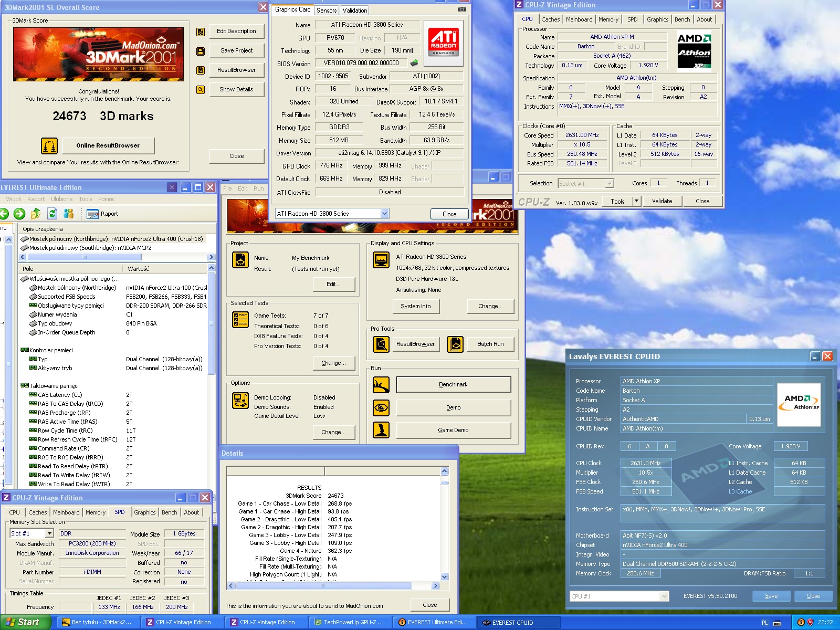This screenshot has height=630, width=840.
Task: Click Details window vertical scroll down arrow
Action: coord(445,576)
